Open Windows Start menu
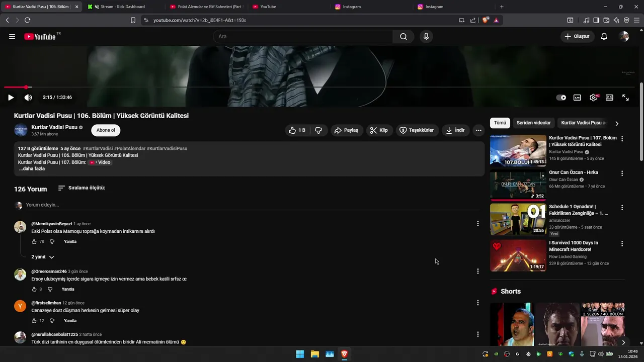This screenshot has height=362, width=644. pos(300,354)
